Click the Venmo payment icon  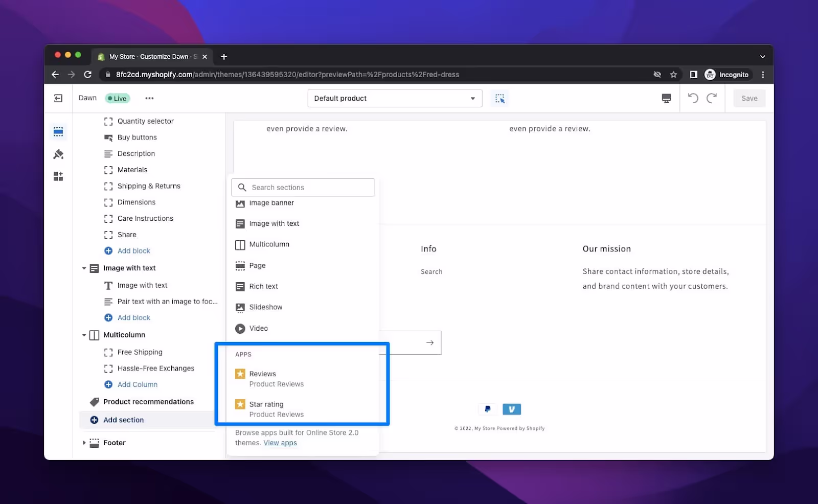[512, 409]
